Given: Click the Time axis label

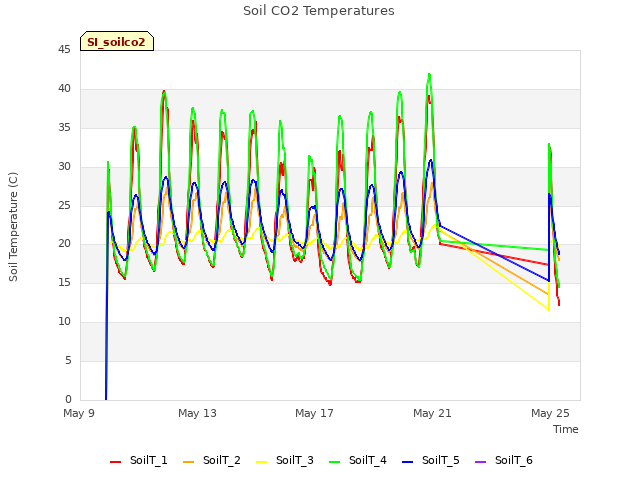Looking at the screenshot, I should click(566, 429).
